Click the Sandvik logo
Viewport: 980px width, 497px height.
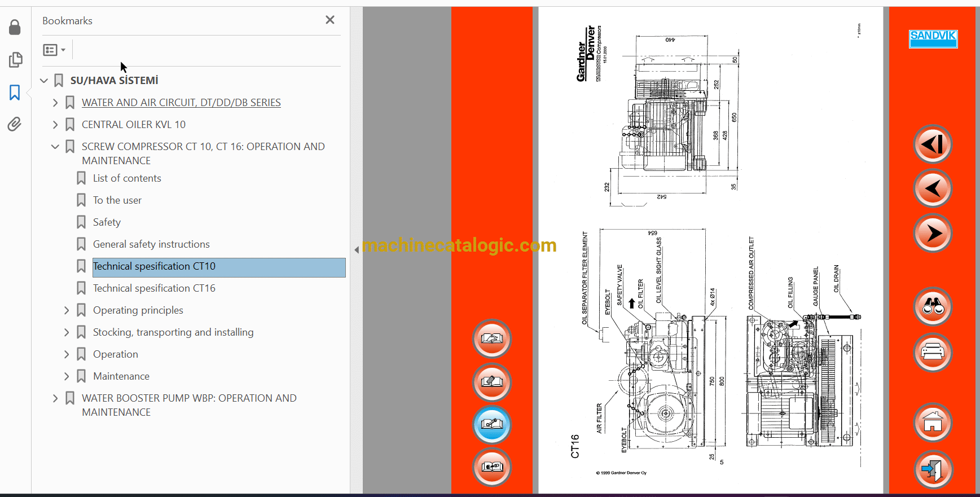pos(933,38)
